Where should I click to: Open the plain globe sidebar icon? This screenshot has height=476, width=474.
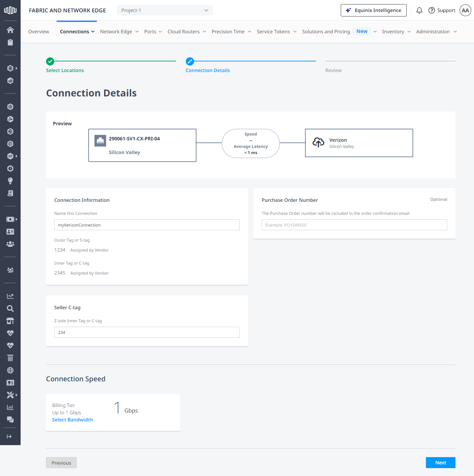tap(10, 370)
